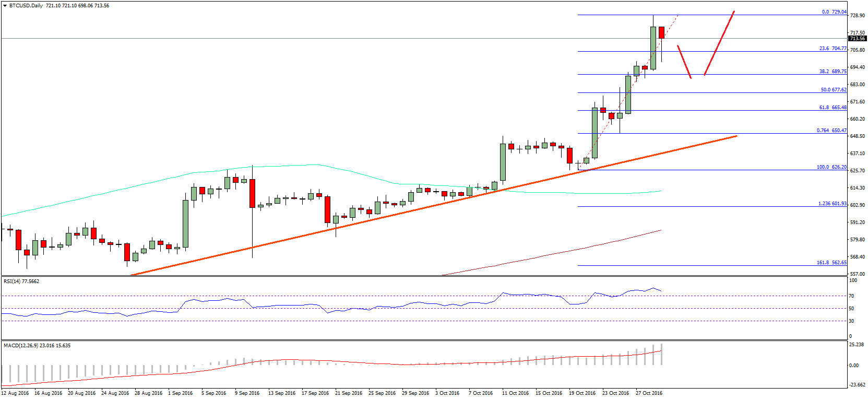Click 671.60 on the price axis

click(x=858, y=102)
